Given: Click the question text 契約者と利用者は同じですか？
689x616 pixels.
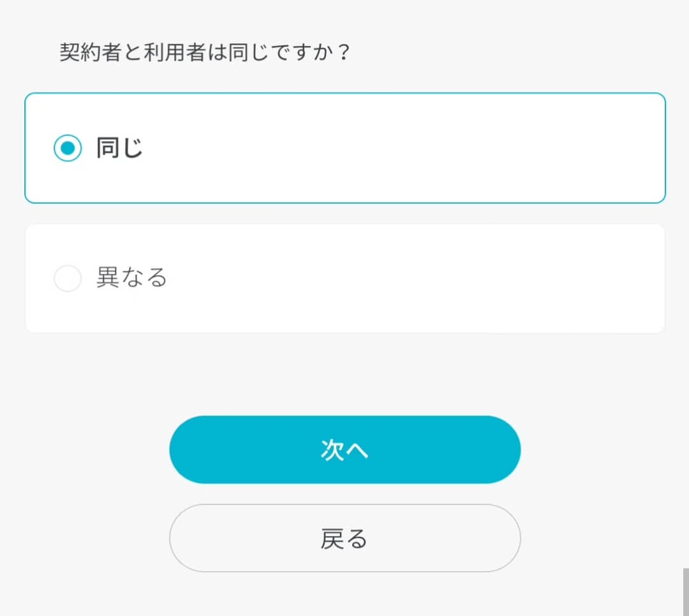Looking at the screenshot, I should tap(205, 52).
